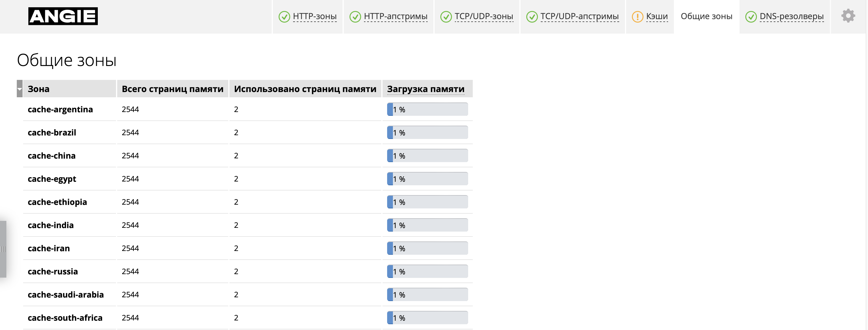Screen dimensions: 868x330
Task: Click the cache-argentina memory load bar
Action: [427, 109]
